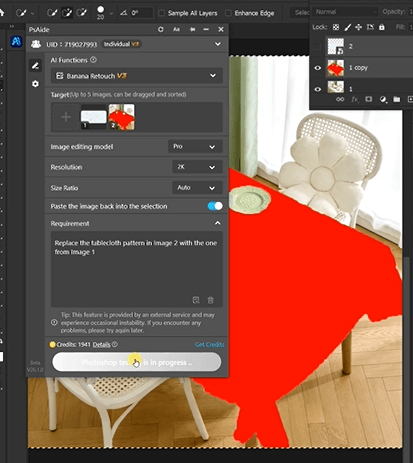
Task: Click the new group folder icon
Action: (x=396, y=99)
